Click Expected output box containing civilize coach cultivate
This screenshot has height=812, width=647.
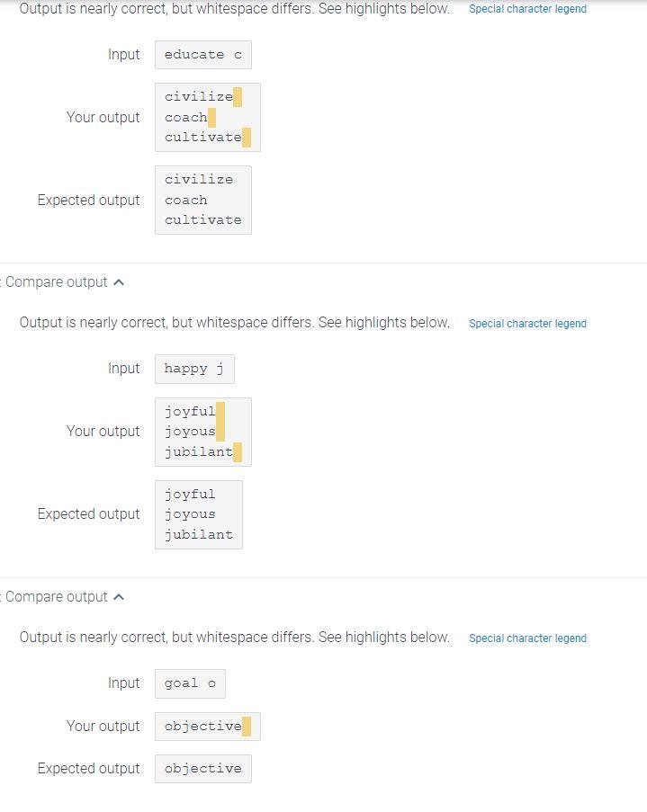coord(203,200)
